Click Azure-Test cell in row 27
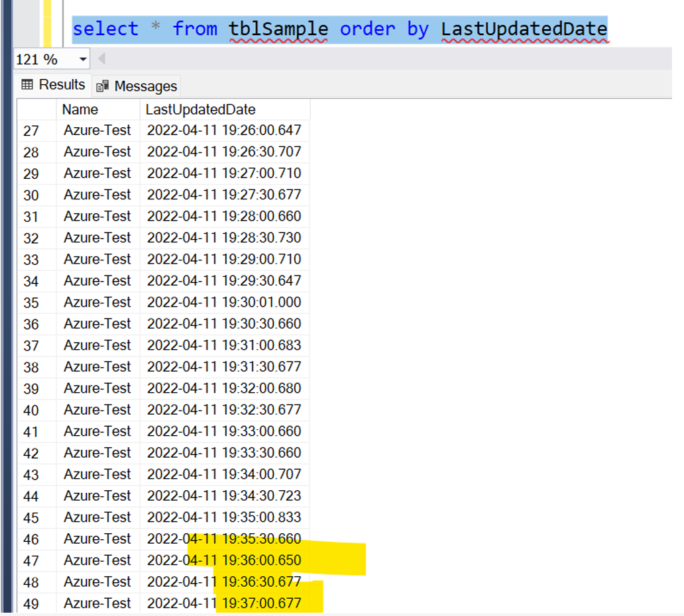This screenshot has height=616, width=684. 98,130
